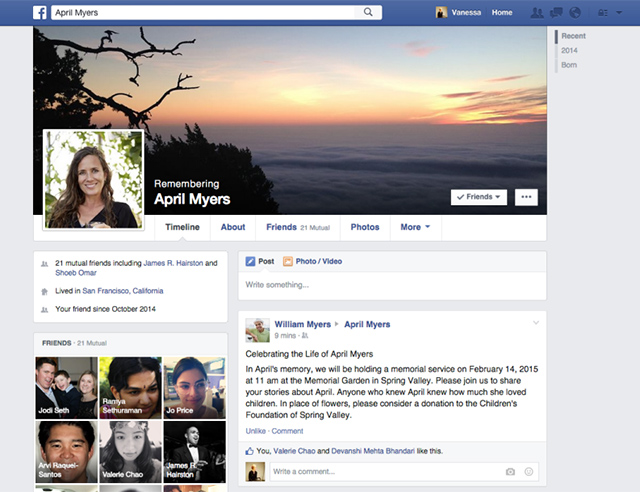
Task: Switch to the About tab
Action: pos(233,227)
